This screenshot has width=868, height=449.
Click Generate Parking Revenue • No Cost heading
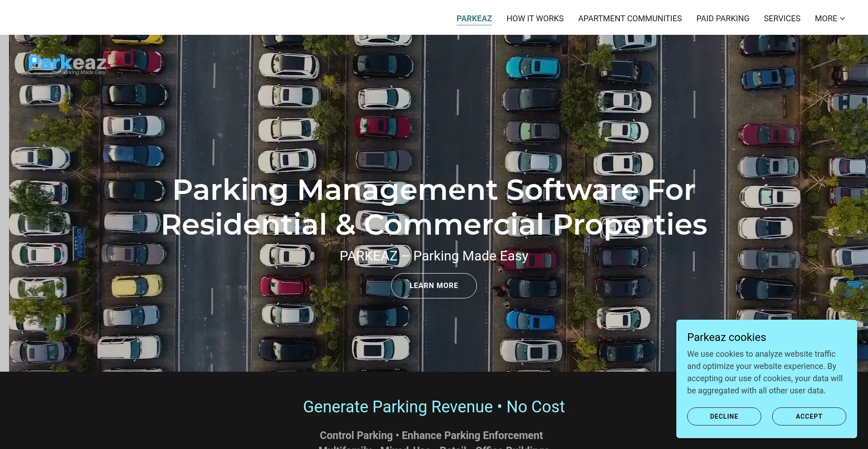coord(434,407)
